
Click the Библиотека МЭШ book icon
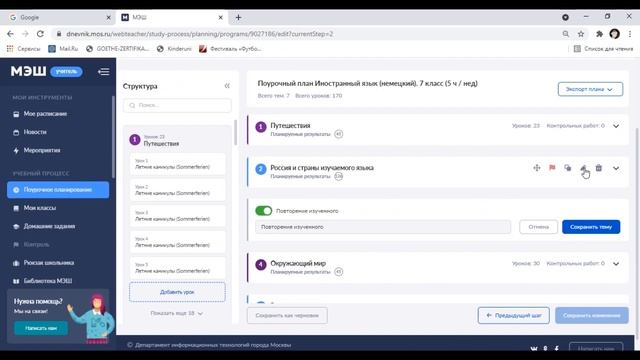click(x=16, y=281)
